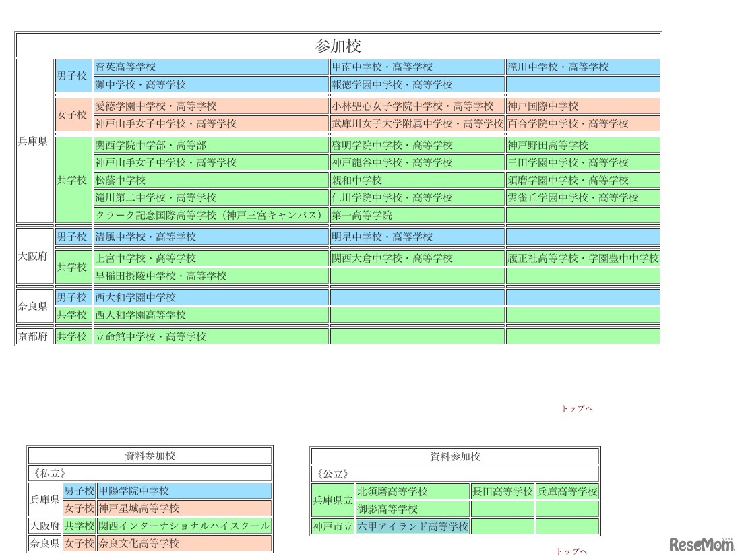Select 小林聖心女子学院中学校・高等学校
Image resolution: width=744 pixels, height=560 pixels.
coord(418,106)
